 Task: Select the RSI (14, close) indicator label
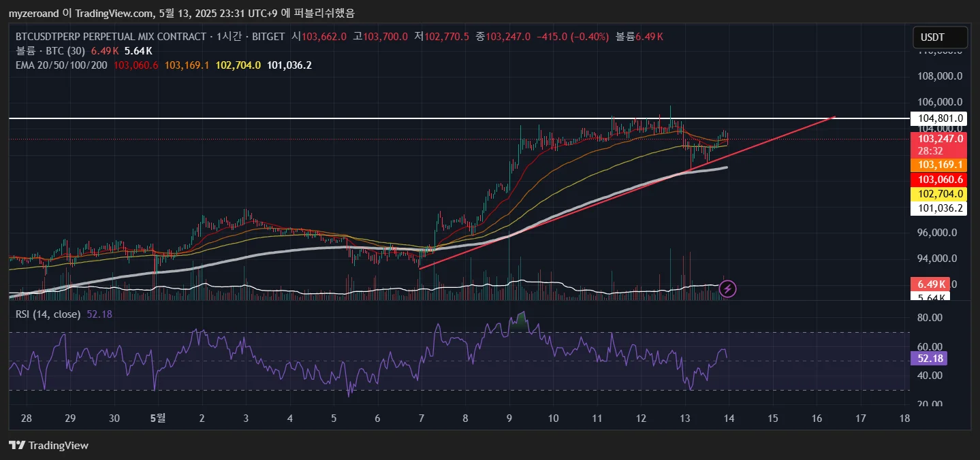[48, 314]
